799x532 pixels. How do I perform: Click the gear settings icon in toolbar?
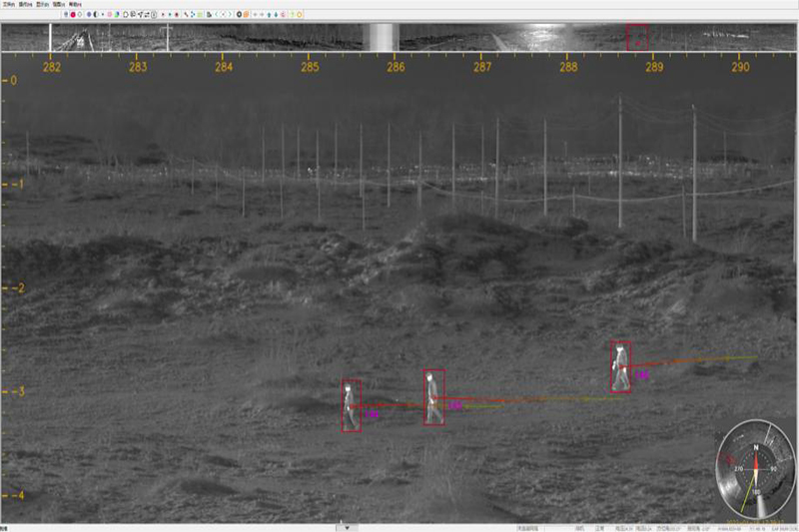[239, 15]
